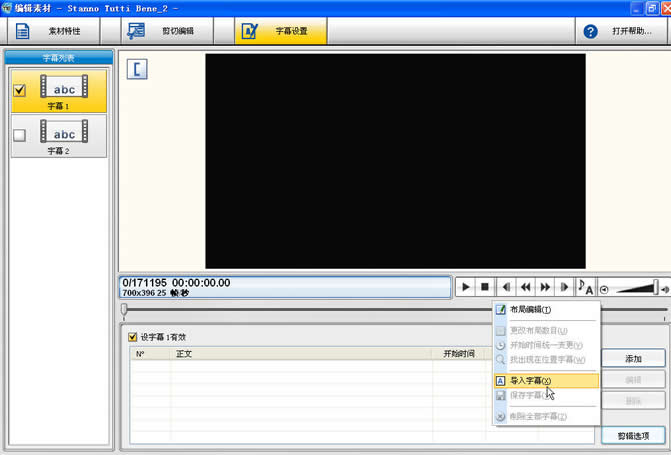Click the 布局编辑 menu icon
Viewport: 671px width, 455px height.
501,309
